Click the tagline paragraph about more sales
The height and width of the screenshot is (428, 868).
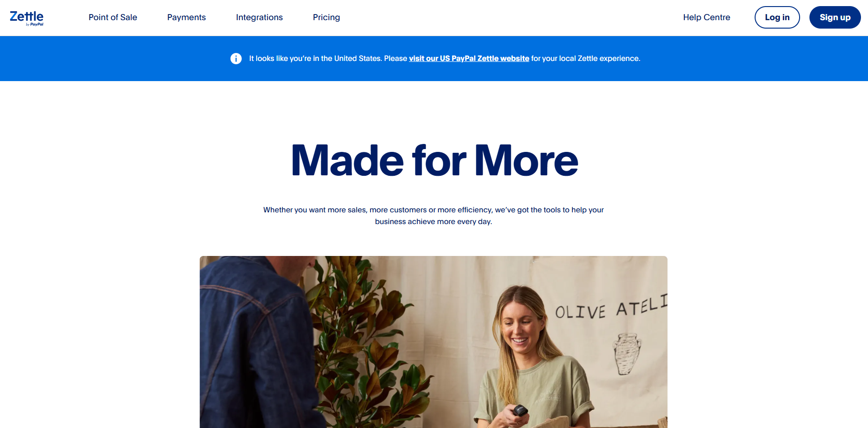click(x=433, y=216)
